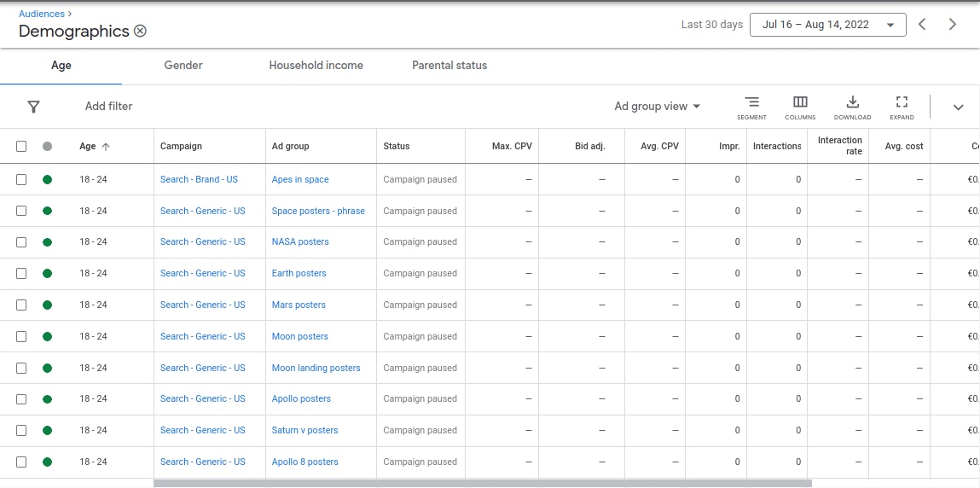Sort by the Age column header
The width and height of the screenshot is (980, 488).
[x=95, y=146]
